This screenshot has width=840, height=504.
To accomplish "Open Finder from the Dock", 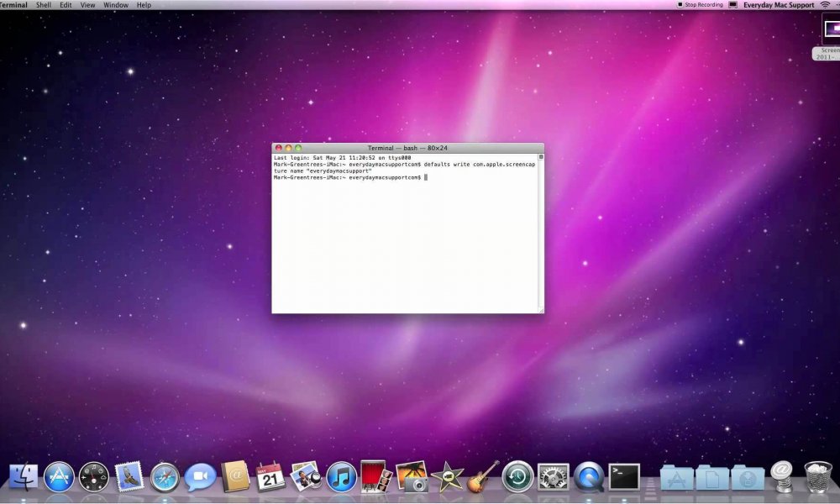I will (24, 477).
